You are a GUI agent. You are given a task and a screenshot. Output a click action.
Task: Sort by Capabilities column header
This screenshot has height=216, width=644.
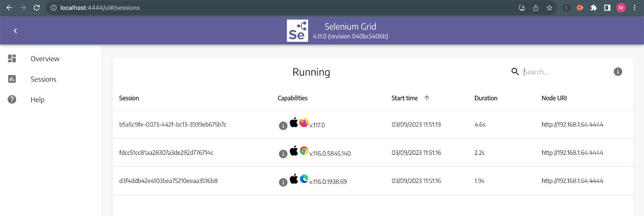coord(293,98)
